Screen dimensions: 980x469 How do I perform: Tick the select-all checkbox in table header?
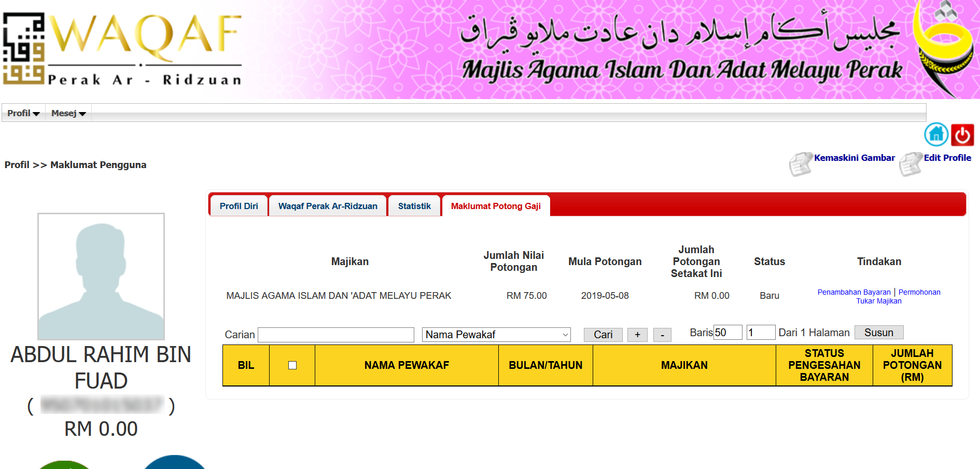tap(292, 365)
